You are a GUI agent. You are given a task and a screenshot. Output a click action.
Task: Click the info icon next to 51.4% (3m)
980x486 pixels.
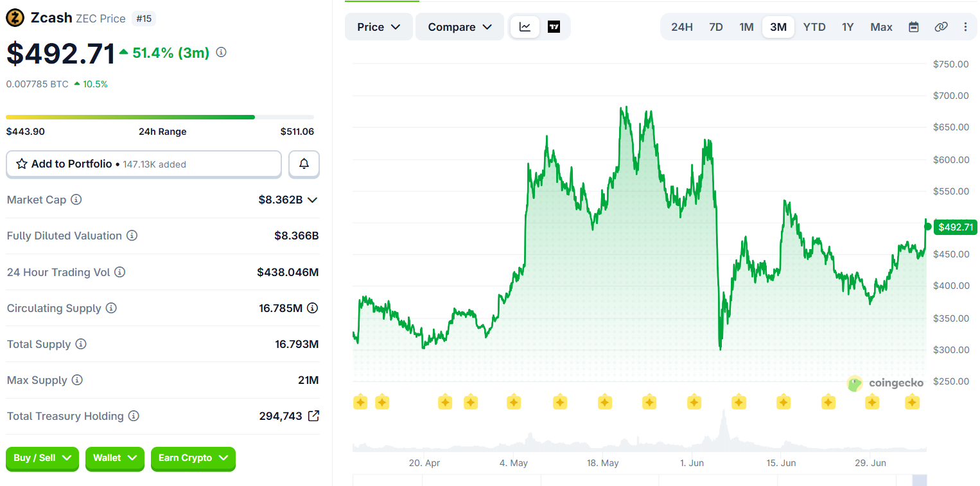click(x=221, y=53)
